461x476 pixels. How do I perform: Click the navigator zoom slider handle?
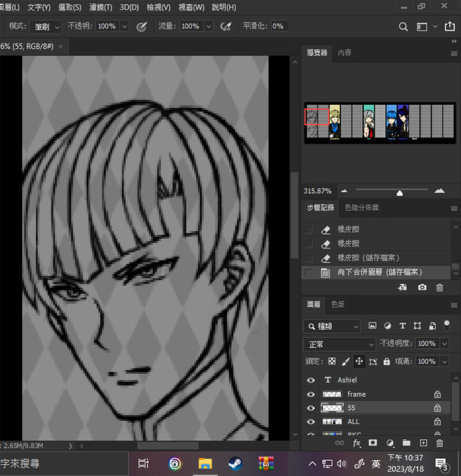400,193
